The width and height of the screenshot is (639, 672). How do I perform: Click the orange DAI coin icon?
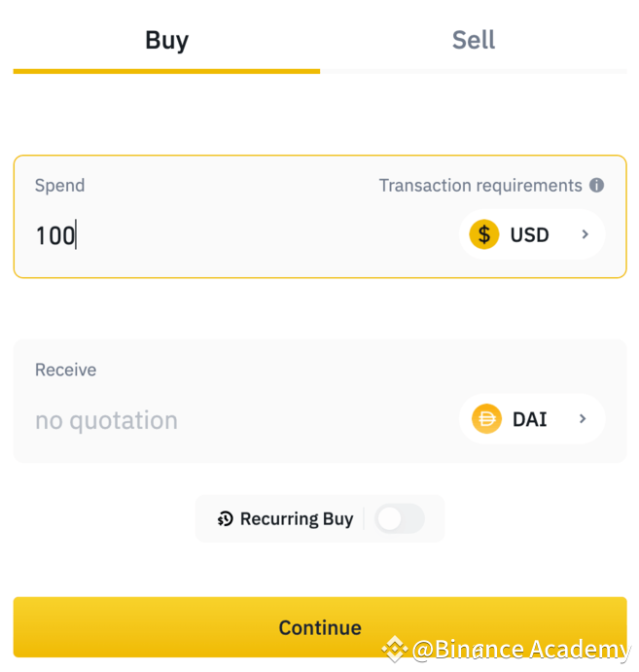click(x=485, y=419)
